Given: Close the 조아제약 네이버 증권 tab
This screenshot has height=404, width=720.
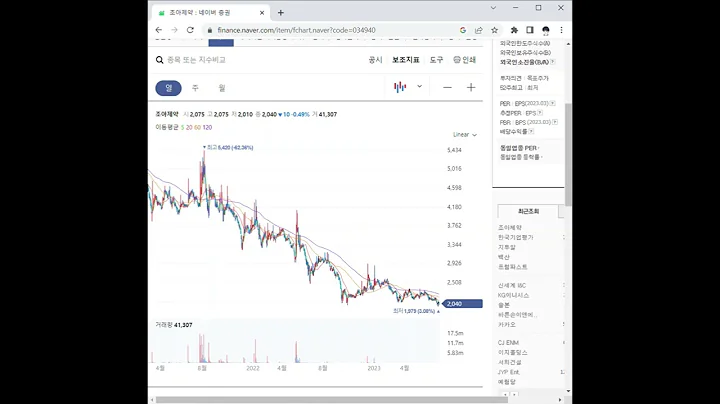Looking at the screenshot, I should tap(262, 13).
